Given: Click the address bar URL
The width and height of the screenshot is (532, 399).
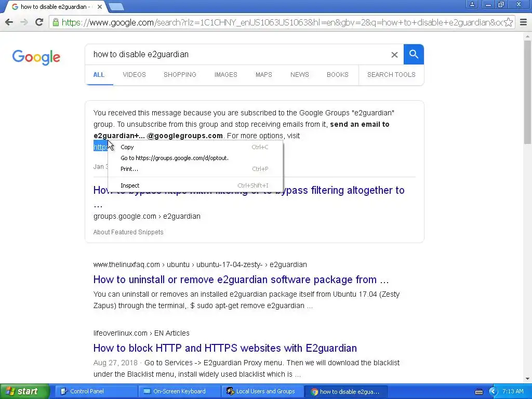Looking at the screenshot, I should tap(282, 22).
